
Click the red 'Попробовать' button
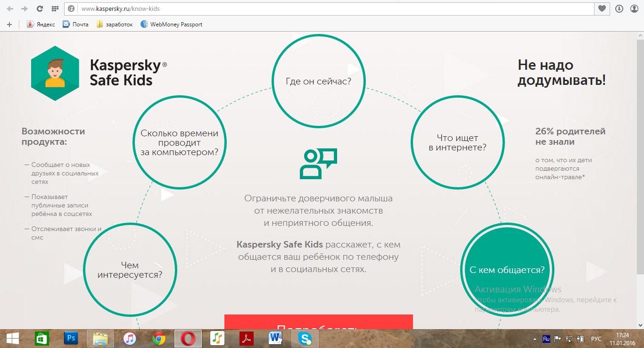[x=318, y=322]
